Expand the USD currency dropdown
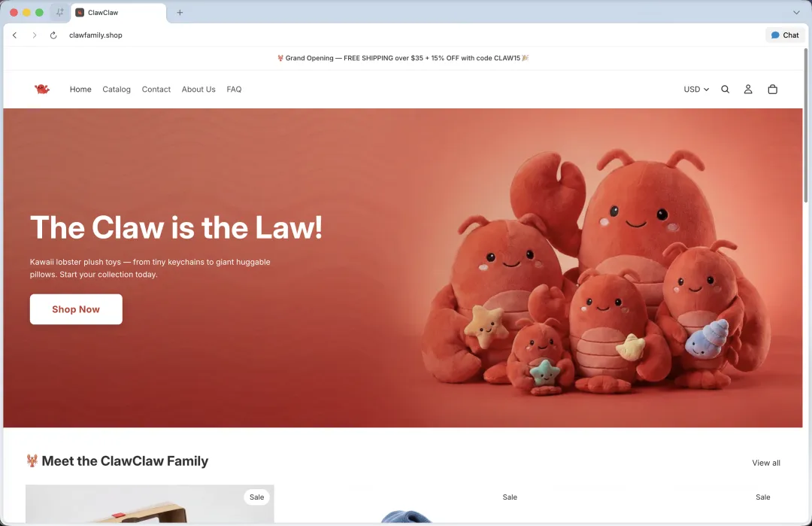Viewport: 812px width, 526px height. coord(696,89)
